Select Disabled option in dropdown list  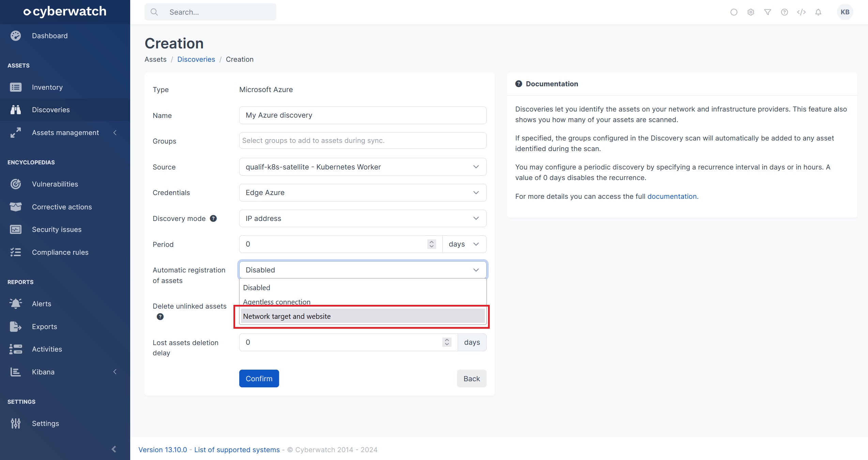pos(363,288)
